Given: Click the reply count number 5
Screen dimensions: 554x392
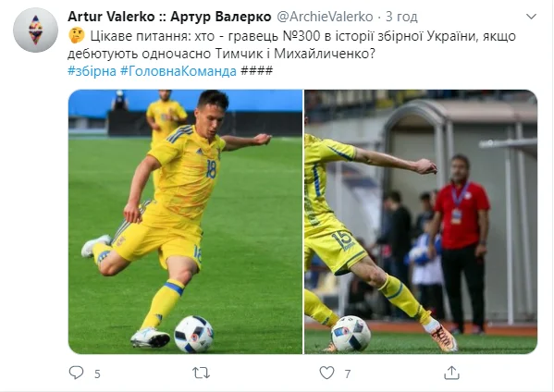Looking at the screenshot, I should 97,374.
